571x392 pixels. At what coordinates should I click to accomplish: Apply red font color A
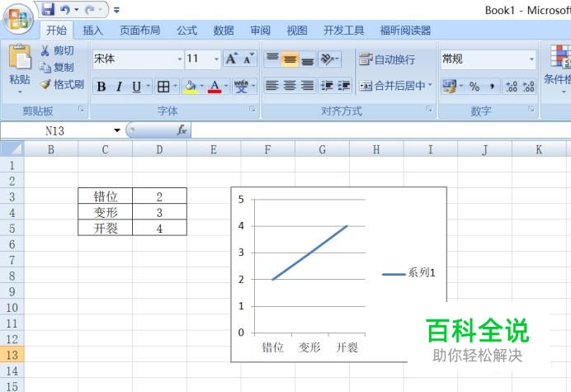pos(215,87)
